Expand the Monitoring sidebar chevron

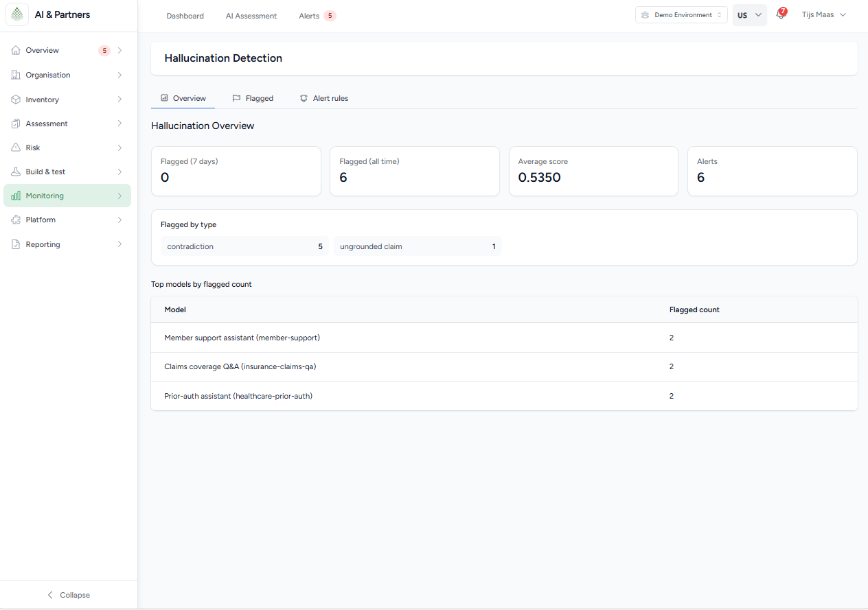coord(119,196)
